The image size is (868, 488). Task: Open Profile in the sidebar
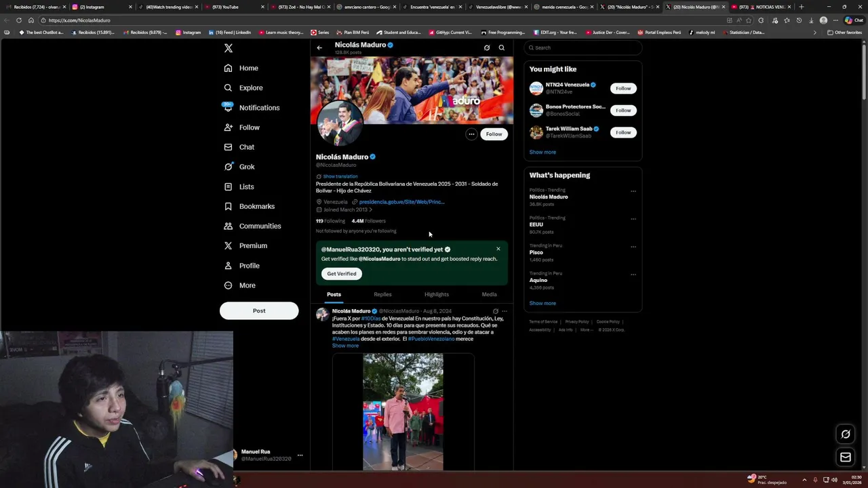click(x=242, y=266)
